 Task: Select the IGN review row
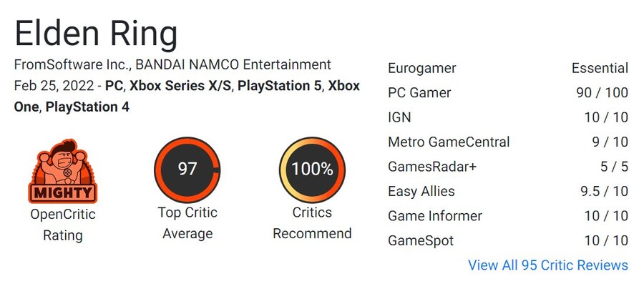click(507, 117)
